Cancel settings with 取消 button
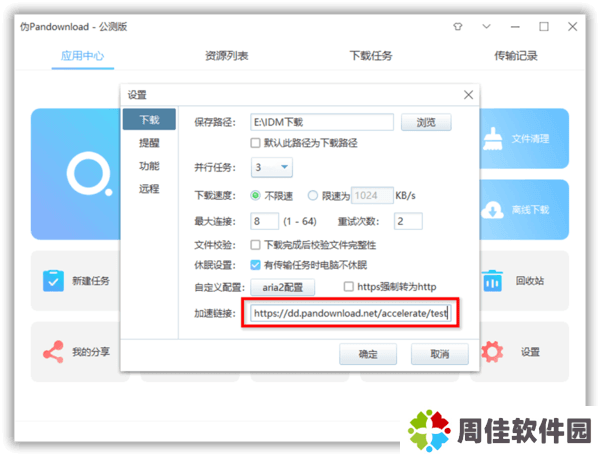This screenshot has width=600, height=456. click(440, 354)
